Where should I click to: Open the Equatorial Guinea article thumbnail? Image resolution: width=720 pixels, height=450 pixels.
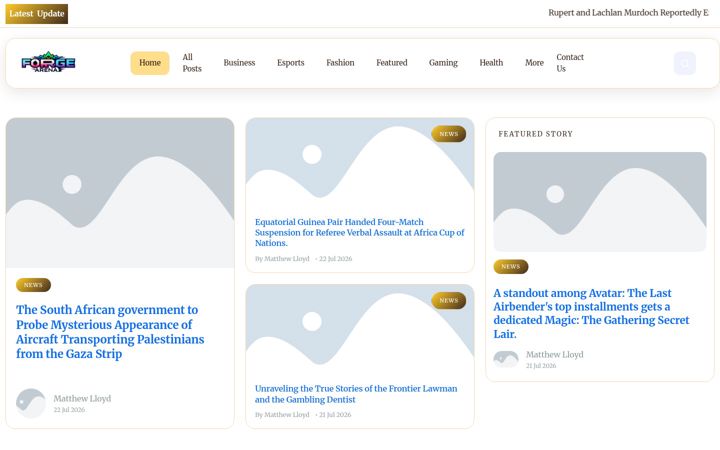360,164
